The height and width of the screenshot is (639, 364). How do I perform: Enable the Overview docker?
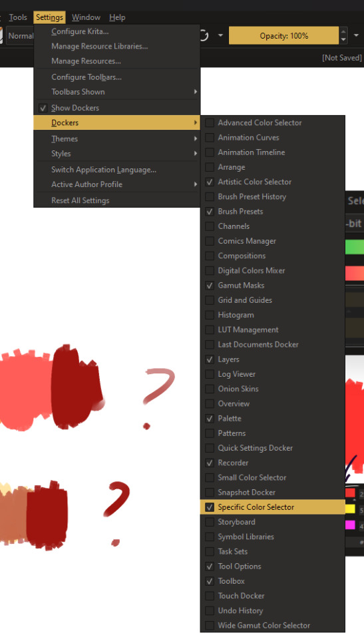[x=272, y=403]
